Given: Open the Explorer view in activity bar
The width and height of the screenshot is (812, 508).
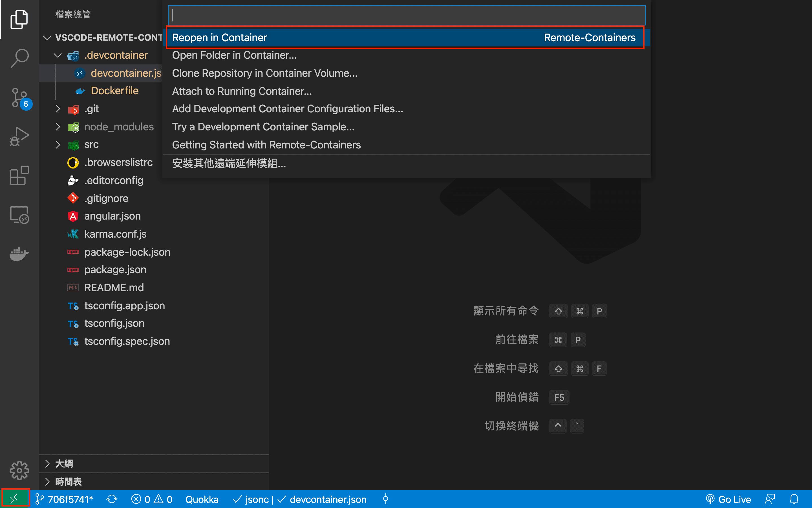Looking at the screenshot, I should pyautogui.click(x=19, y=19).
